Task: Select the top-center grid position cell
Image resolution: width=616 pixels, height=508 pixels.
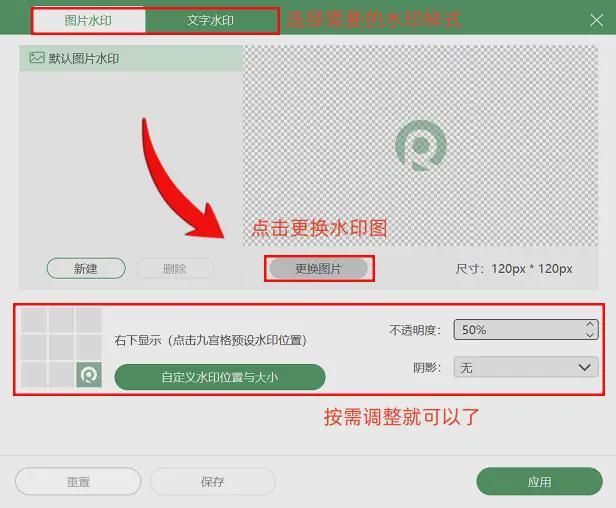Action: pos(61,320)
